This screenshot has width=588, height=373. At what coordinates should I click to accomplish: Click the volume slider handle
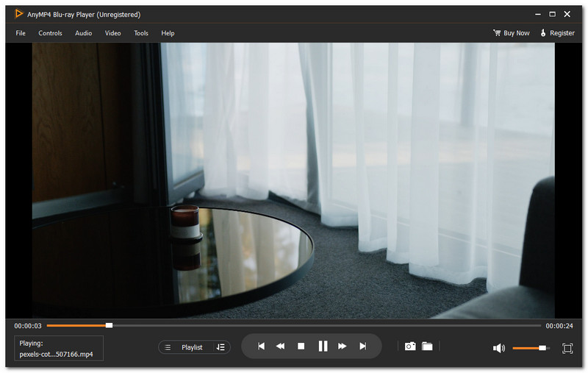point(542,348)
